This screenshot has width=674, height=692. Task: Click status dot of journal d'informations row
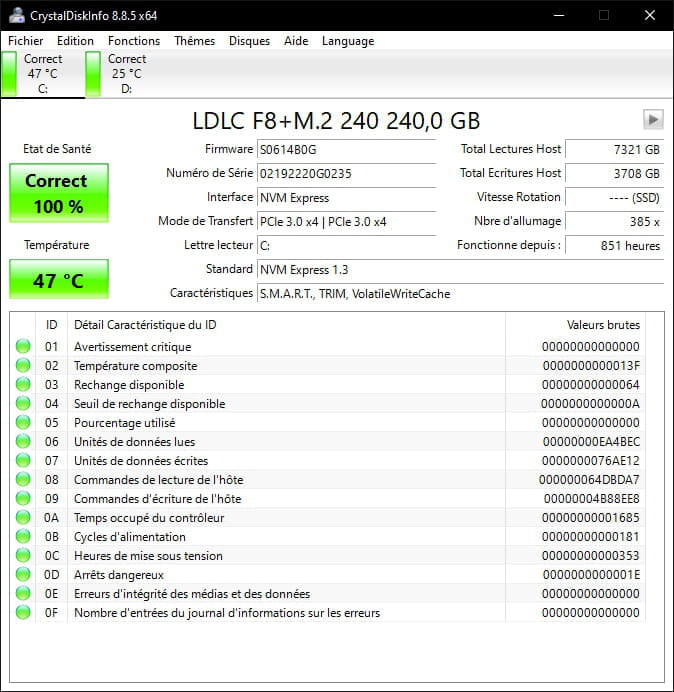[x=23, y=612]
